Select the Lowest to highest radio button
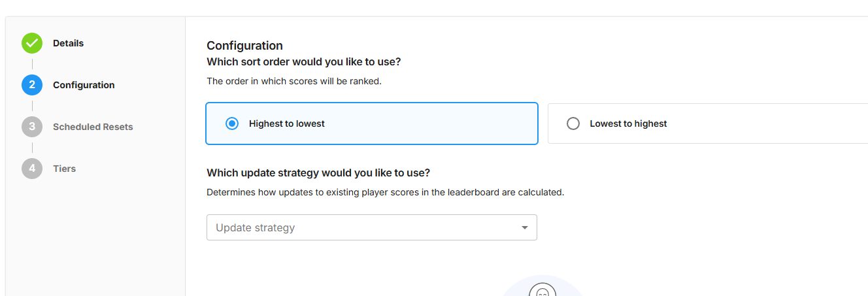 [x=573, y=123]
